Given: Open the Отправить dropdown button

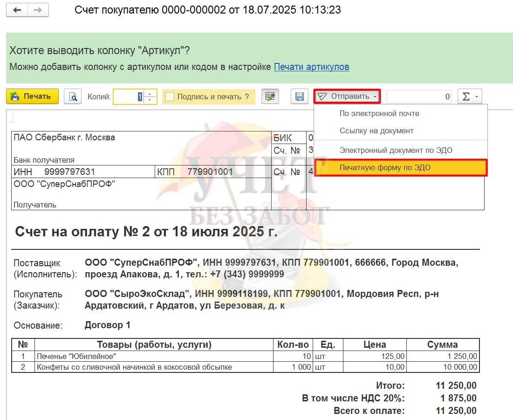Looking at the screenshot, I should click(347, 96).
